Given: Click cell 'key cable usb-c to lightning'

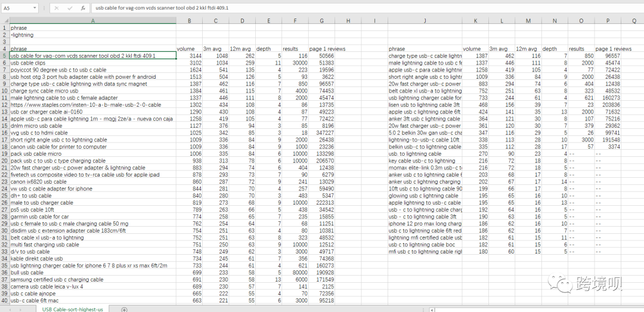Looking at the screenshot, I should [x=425, y=160].
